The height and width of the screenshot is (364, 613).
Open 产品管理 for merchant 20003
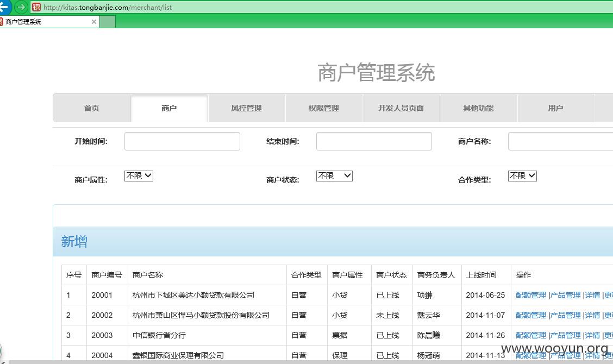565,335
